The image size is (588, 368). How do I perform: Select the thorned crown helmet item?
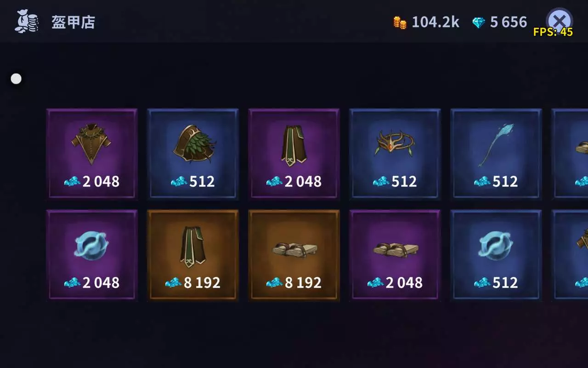point(395,154)
